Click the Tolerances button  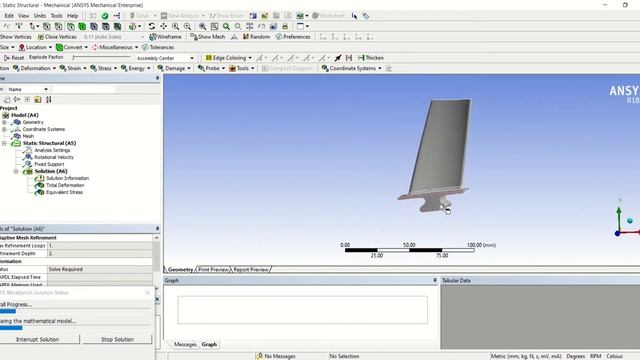[158, 47]
